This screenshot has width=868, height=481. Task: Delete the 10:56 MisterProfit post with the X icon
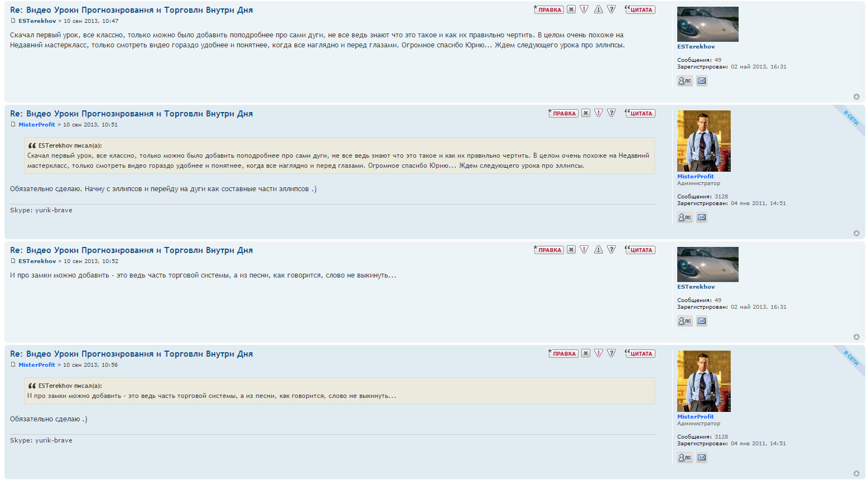pyautogui.click(x=586, y=353)
